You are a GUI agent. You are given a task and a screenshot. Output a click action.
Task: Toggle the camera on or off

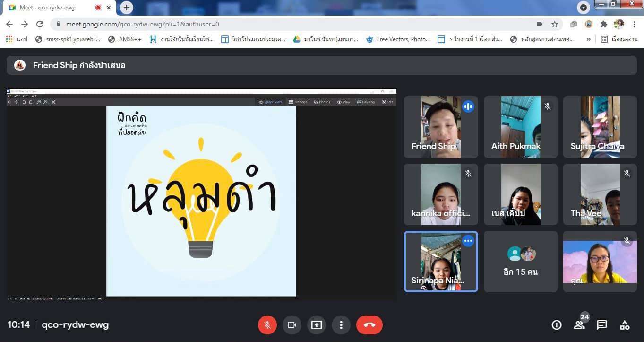[292, 325]
